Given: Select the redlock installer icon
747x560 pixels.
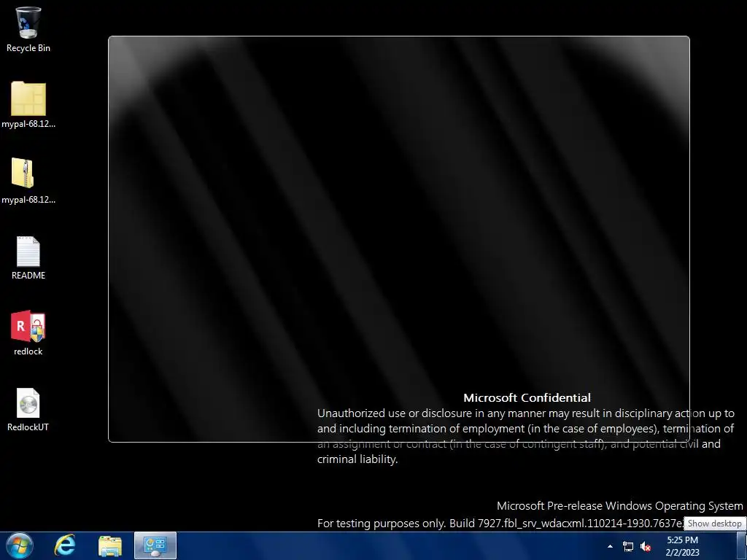Looking at the screenshot, I should [28, 332].
